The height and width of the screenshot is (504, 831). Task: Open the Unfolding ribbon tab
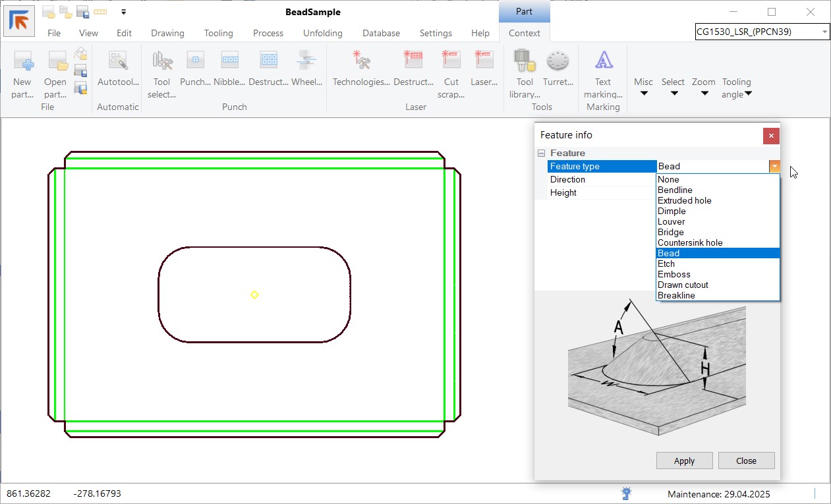point(322,33)
